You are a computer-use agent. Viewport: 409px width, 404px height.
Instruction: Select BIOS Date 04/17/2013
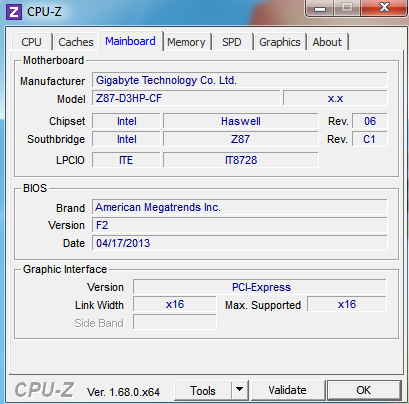point(240,243)
